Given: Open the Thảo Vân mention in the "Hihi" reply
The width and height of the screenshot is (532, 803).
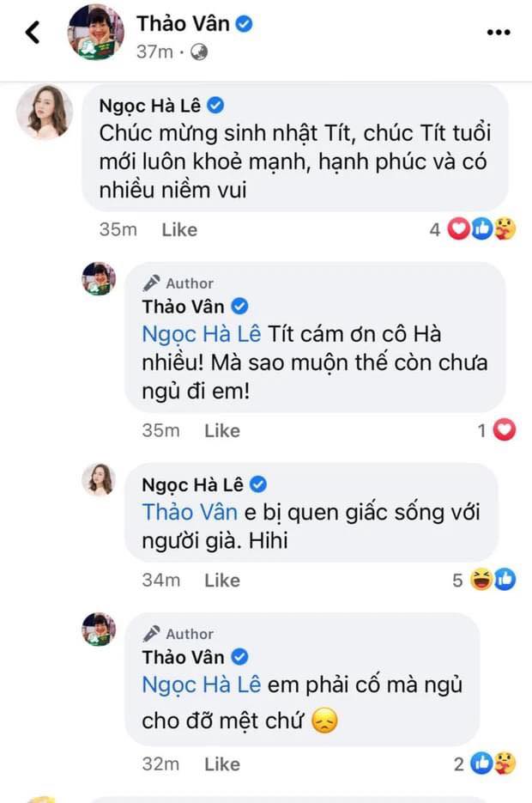Looking at the screenshot, I should [x=189, y=512].
